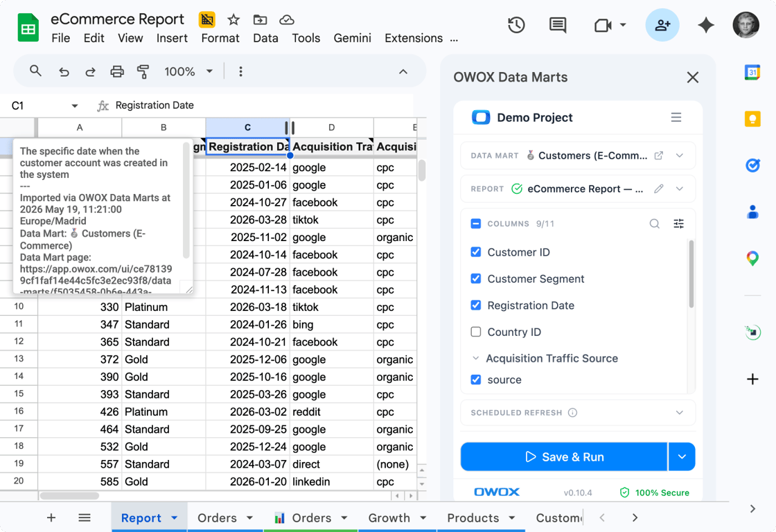Uncheck the source column checkbox
The height and width of the screenshot is (532, 776).
[x=475, y=380]
